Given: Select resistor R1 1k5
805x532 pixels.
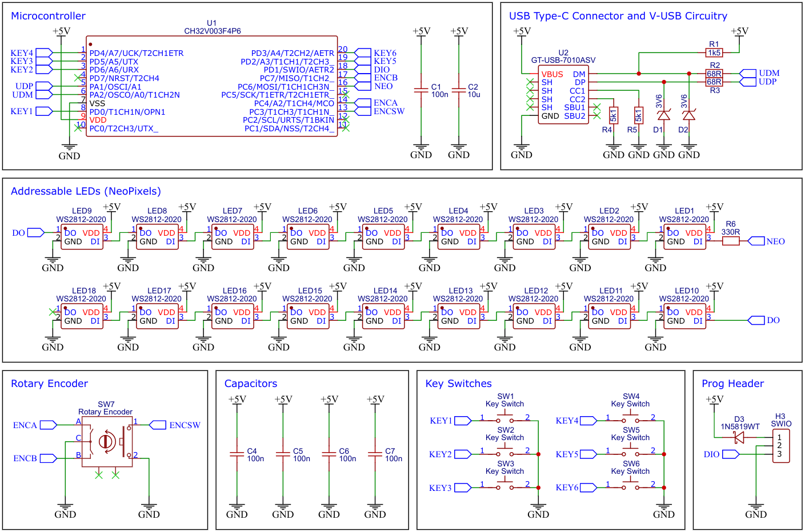Looking at the screenshot, I should point(714,53).
